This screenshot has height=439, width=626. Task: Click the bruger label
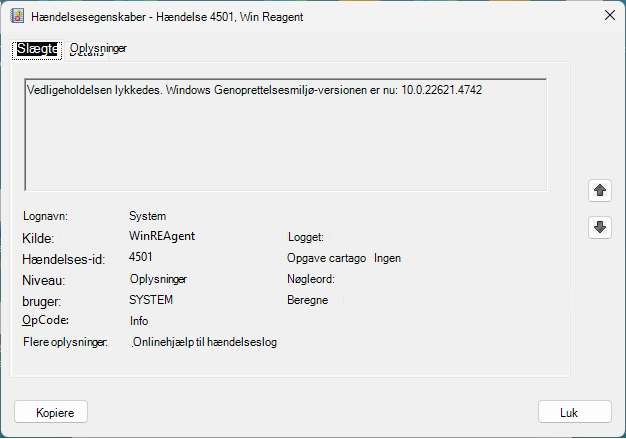pos(42,301)
